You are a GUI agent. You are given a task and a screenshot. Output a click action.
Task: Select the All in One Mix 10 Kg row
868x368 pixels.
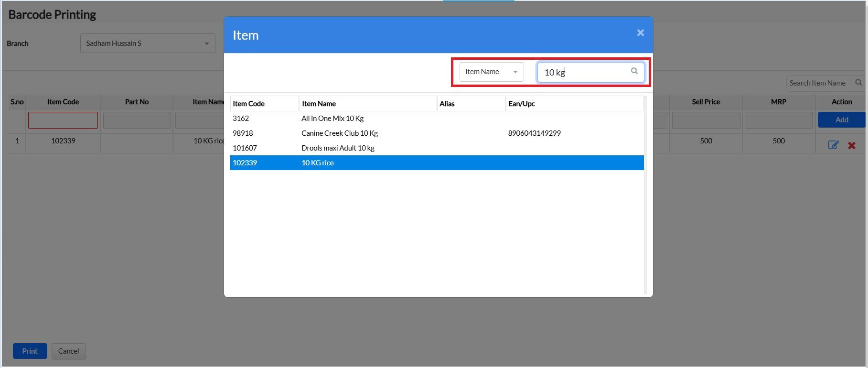(332, 119)
